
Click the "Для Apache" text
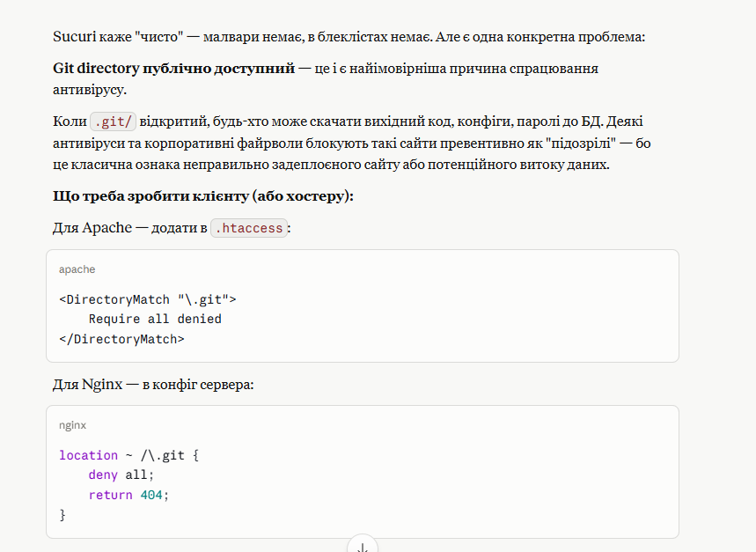[x=92, y=228]
